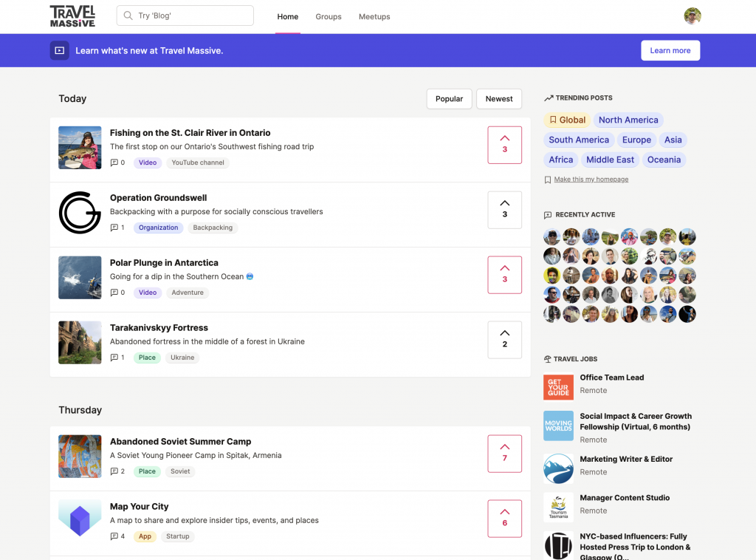This screenshot has height=560, width=756.
Task: Click the Learn more button
Action: point(670,50)
